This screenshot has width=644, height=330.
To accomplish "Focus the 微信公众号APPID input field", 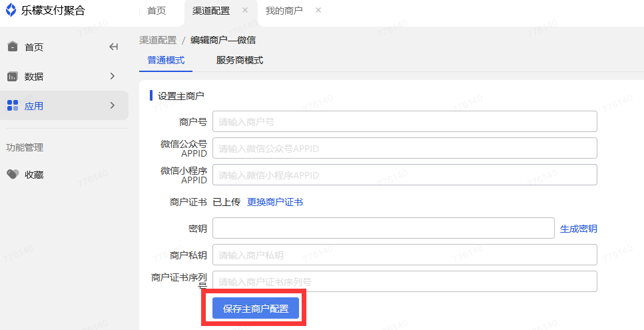I will coord(404,149).
